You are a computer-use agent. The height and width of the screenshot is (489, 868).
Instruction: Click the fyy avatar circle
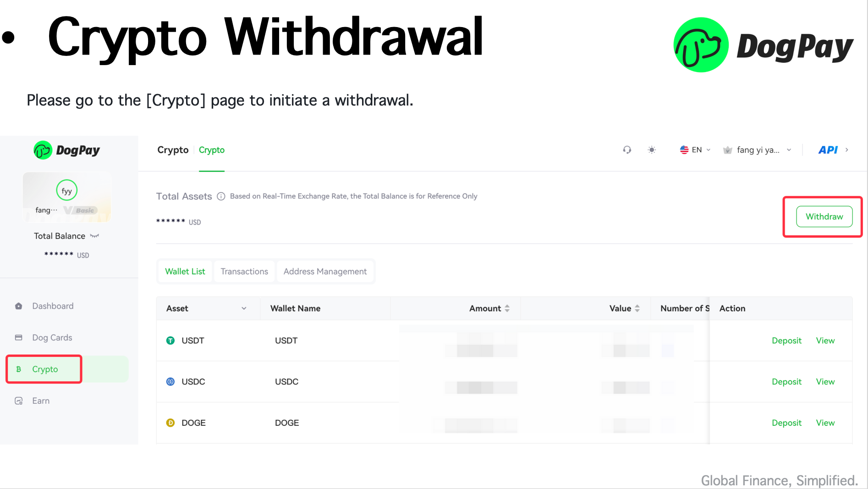pyautogui.click(x=67, y=190)
